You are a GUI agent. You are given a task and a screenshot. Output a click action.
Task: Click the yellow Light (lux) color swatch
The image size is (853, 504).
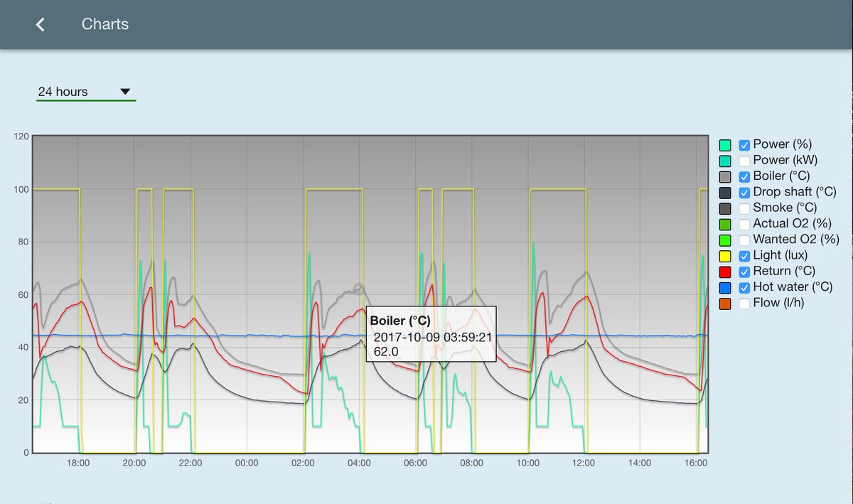tap(725, 256)
